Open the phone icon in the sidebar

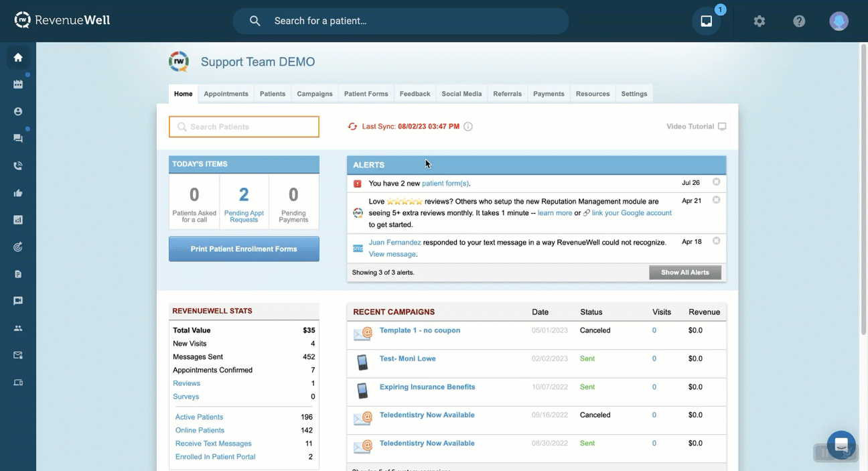pyautogui.click(x=18, y=166)
